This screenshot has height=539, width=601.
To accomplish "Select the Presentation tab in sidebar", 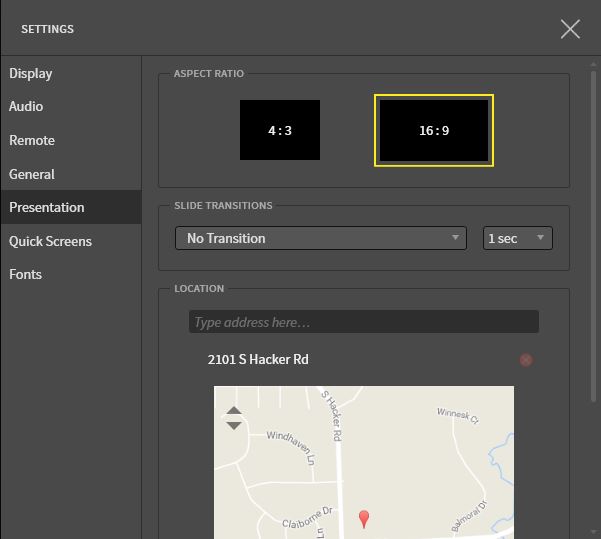I will pos(71,207).
